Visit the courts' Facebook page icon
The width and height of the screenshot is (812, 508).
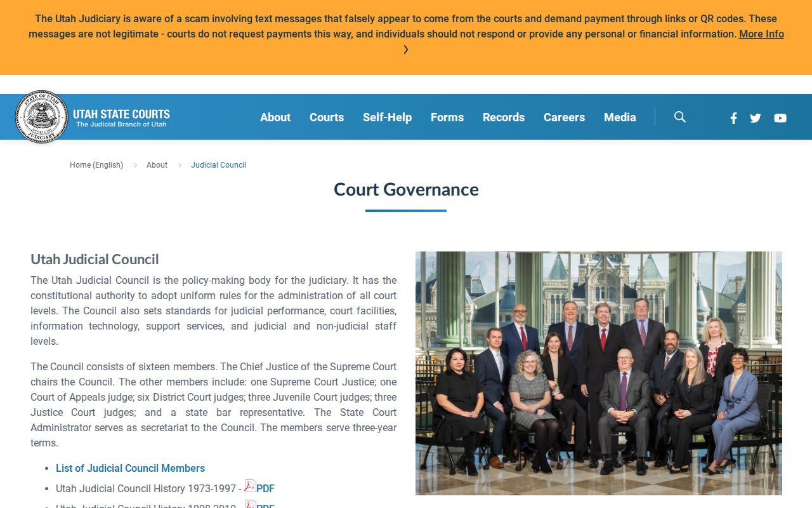(x=733, y=117)
